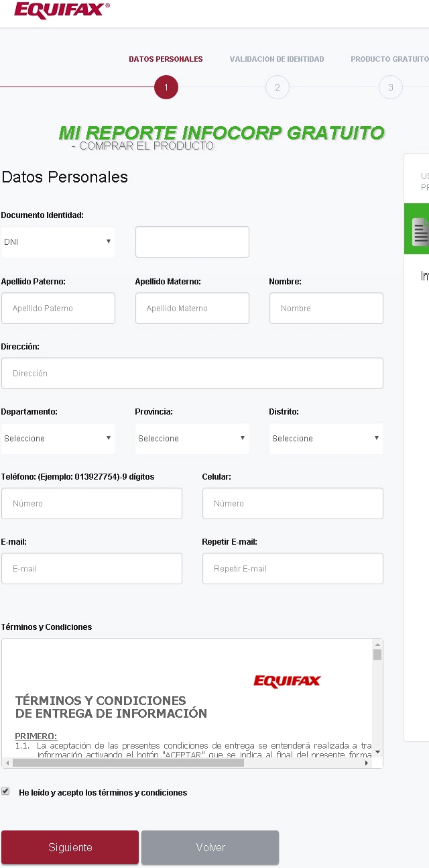Open the Documento Identidad DNI dropdown
This screenshot has width=429, height=868.
tap(58, 242)
